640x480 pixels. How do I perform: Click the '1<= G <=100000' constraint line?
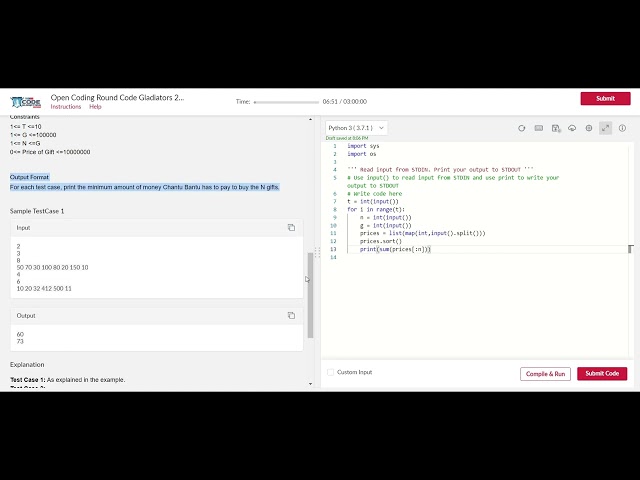[33, 135]
